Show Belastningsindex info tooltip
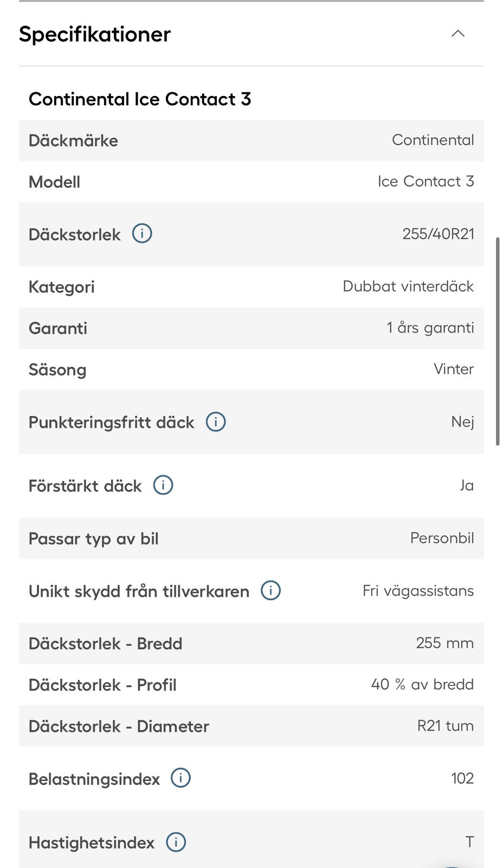Viewport: 503px width, 868px height. [x=181, y=778]
